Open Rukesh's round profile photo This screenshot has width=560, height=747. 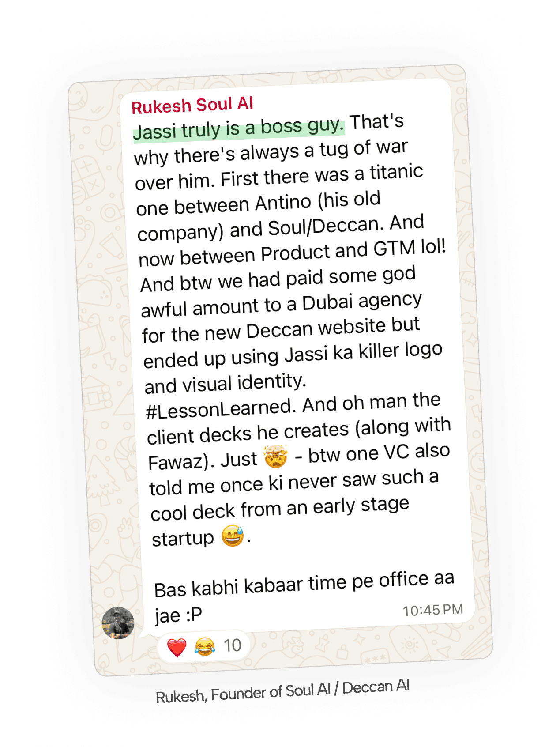(118, 623)
